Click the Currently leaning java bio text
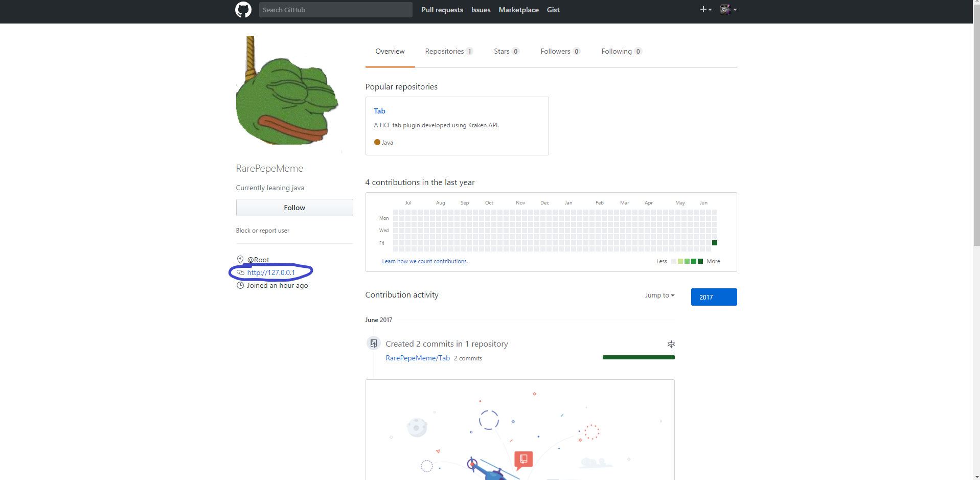The width and height of the screenshot is (980, 480). pyautogui.click(x=270, y=188)
